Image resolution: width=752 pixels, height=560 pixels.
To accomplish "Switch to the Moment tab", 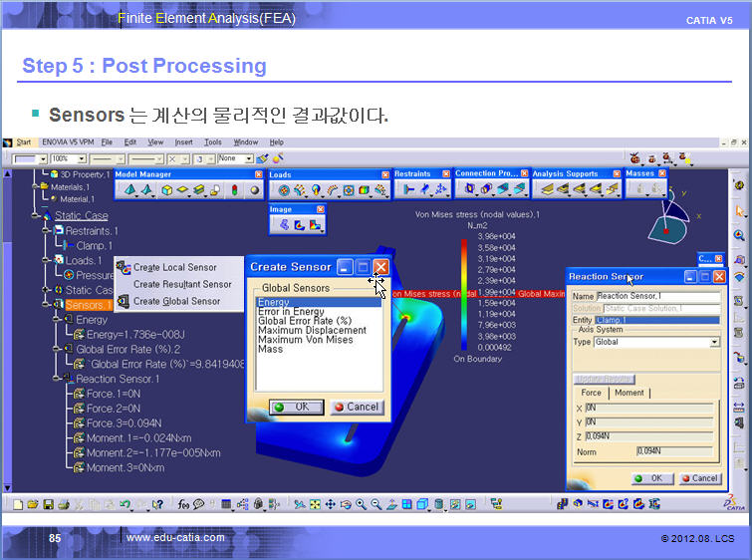I will click(x=627, y=394).
